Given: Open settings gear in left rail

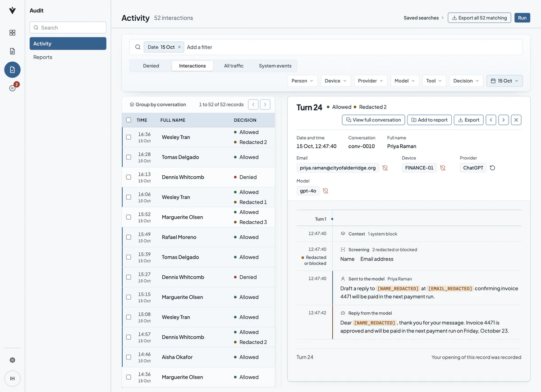Looking at the screenshot, I should click(x=12, y=360).
